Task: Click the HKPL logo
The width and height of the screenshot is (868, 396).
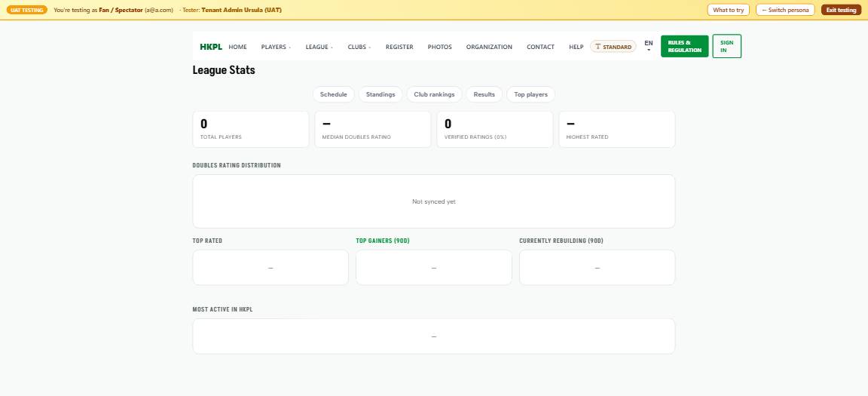Action: 211,47
